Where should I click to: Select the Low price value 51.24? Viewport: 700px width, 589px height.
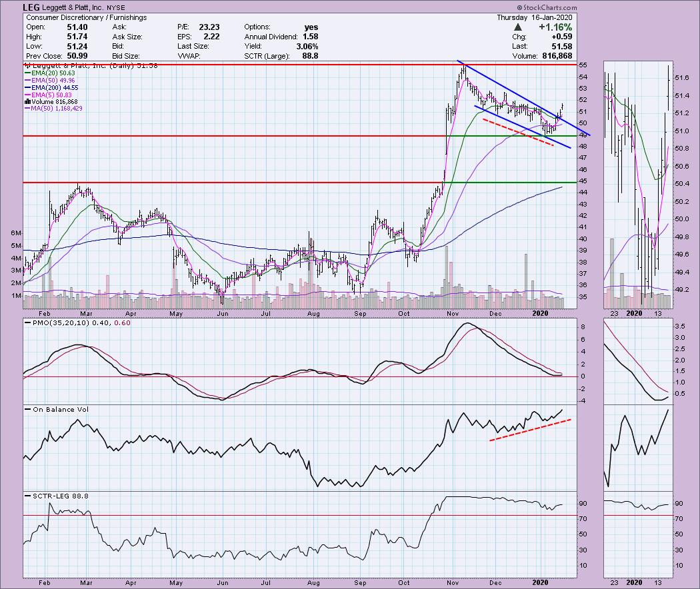(x=77, y=47)
